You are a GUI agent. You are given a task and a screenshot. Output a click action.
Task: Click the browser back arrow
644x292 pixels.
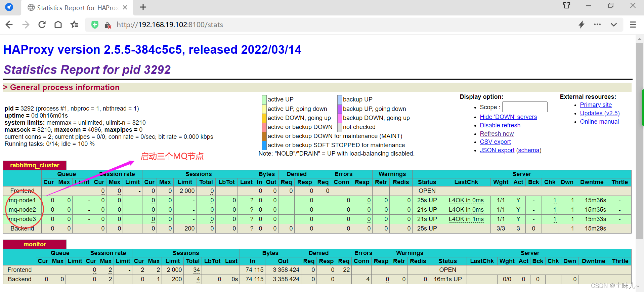(x=9, y=25)
